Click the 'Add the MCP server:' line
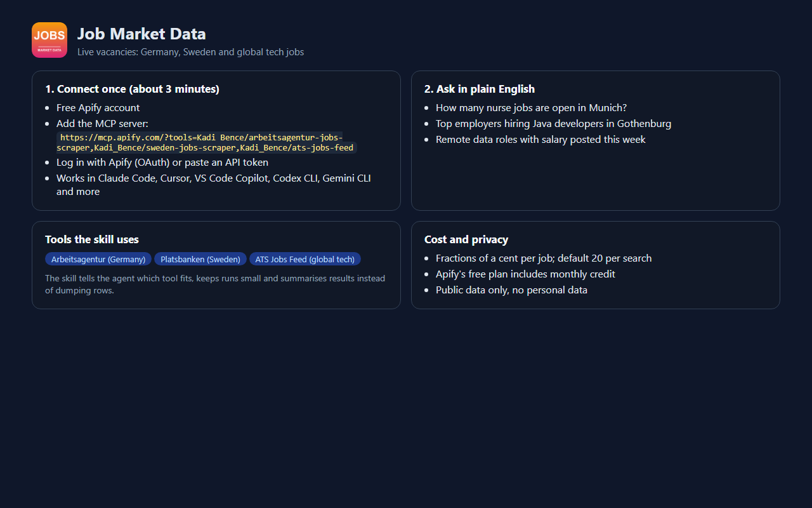 tap(103, 124)
